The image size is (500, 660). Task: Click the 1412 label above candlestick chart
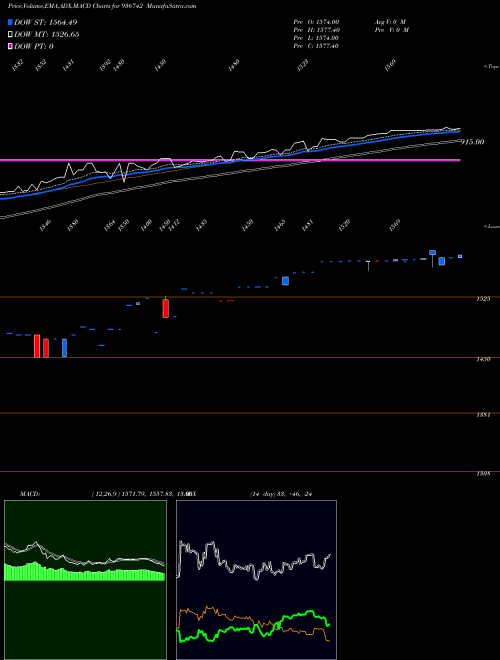point(173,225)
